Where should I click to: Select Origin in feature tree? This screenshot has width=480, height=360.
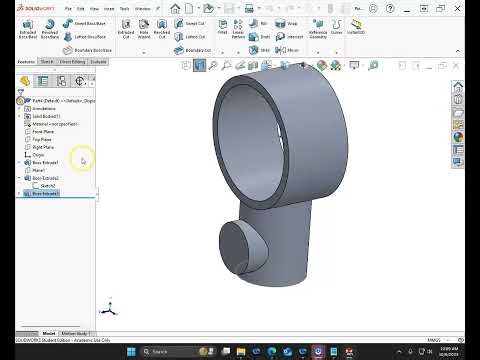34,155
